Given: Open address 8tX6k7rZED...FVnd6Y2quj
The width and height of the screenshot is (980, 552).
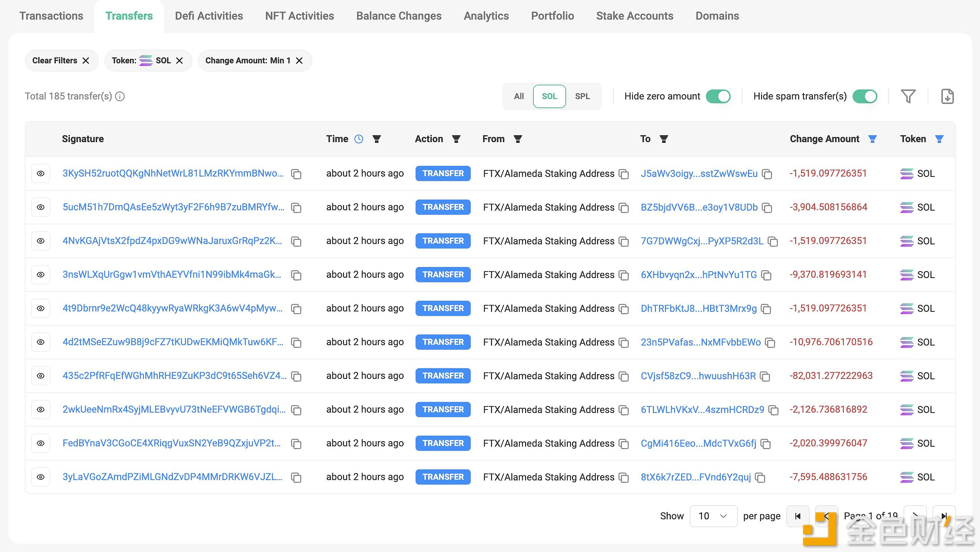Looking at the screenshot, I should (x=696, y=477).
